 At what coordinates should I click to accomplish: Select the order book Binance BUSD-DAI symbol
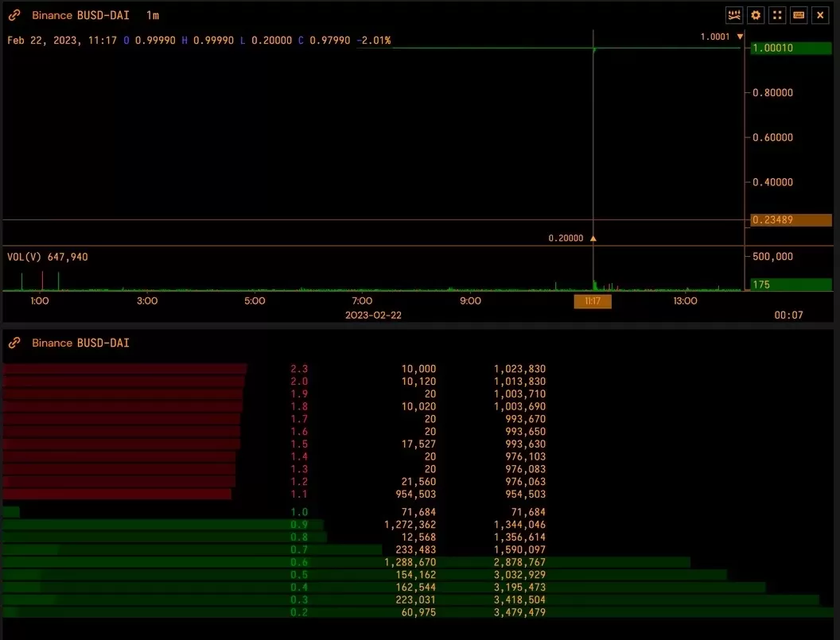[80, 343]
